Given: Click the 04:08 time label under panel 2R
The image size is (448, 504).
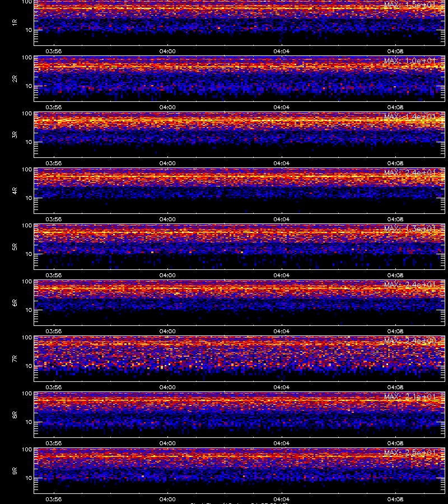Looking at the screenshot, I should click(395, 107).
